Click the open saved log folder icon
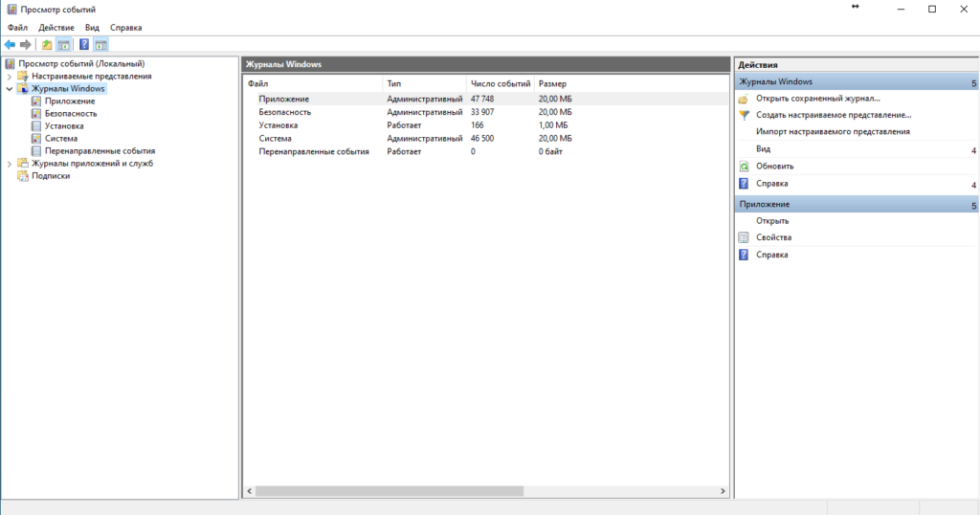The height and width of the screenshot is (515, 980). (x=743, y=99)
